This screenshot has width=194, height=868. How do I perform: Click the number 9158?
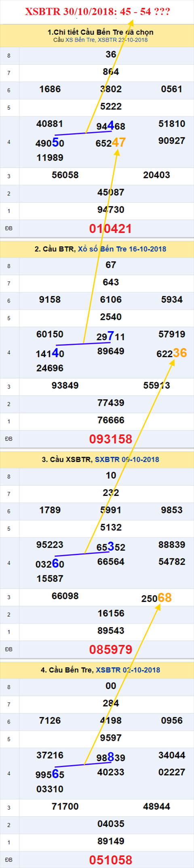[50, 300]
